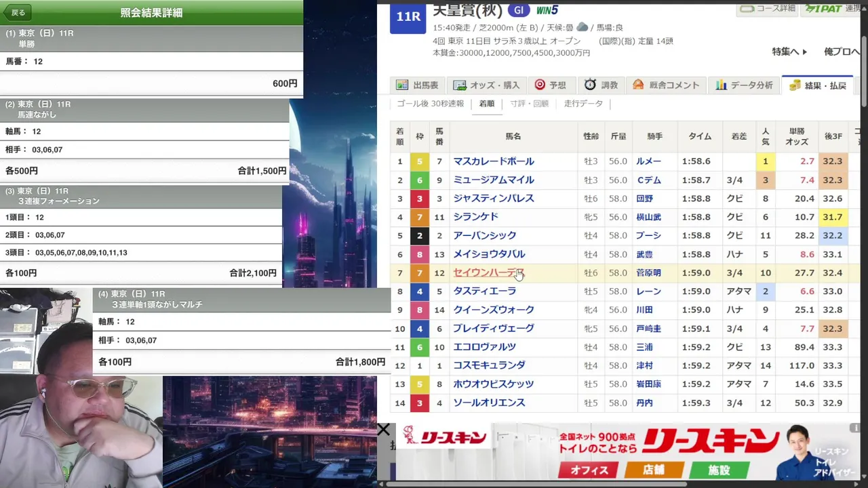Open horse link クイーンズウォーク
Screen dimensions: 868x488
pos(494,310)
